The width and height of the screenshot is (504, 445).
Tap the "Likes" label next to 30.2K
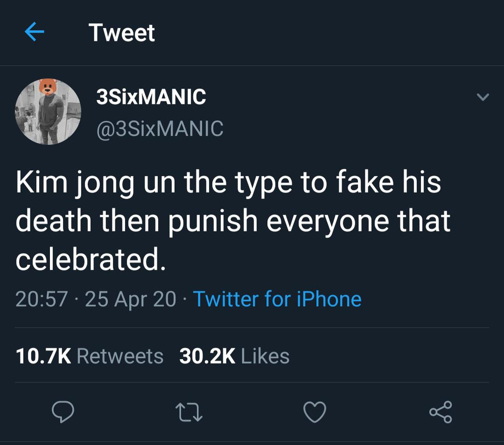point(266,356)
